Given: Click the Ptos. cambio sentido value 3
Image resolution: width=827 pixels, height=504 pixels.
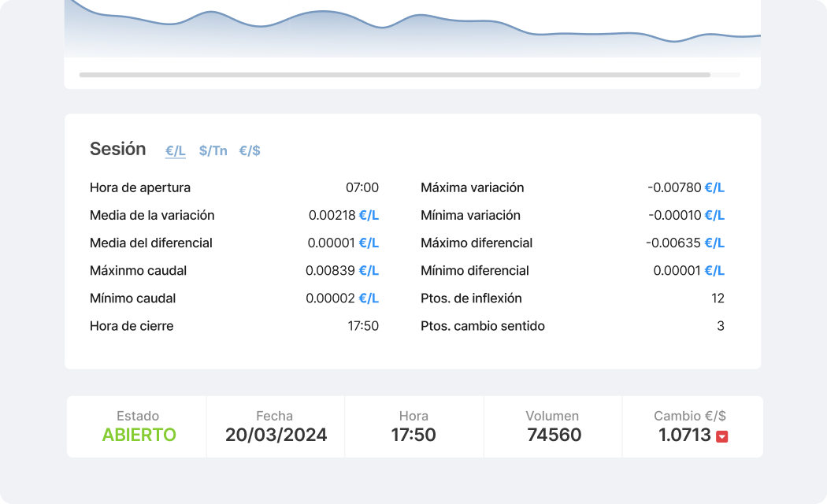Looking at the screenshot, I should pos(720,326).
